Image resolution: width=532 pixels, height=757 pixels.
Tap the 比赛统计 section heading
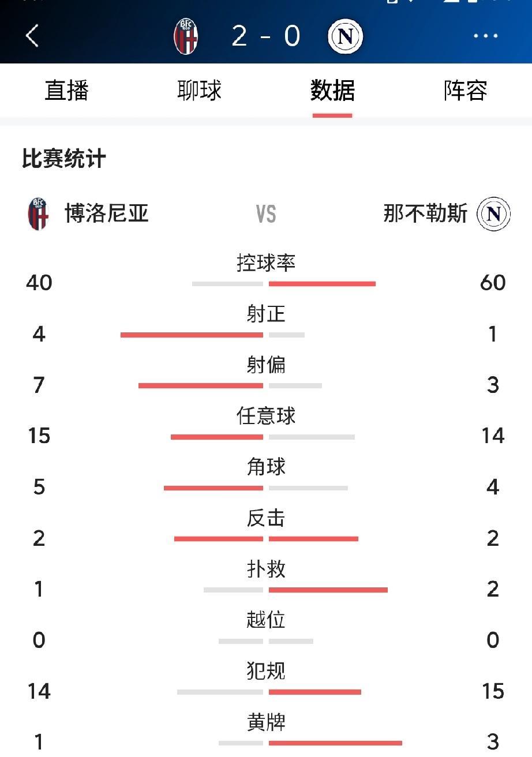tap(64, 159)
